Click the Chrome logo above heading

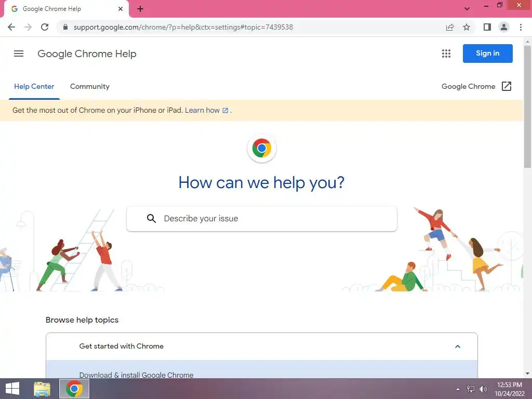click(262, 148)
